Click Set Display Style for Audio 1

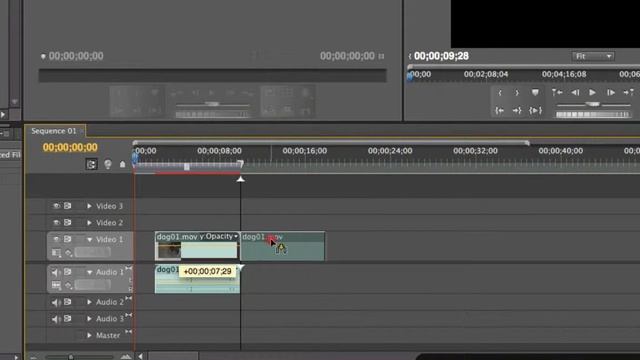56,285
